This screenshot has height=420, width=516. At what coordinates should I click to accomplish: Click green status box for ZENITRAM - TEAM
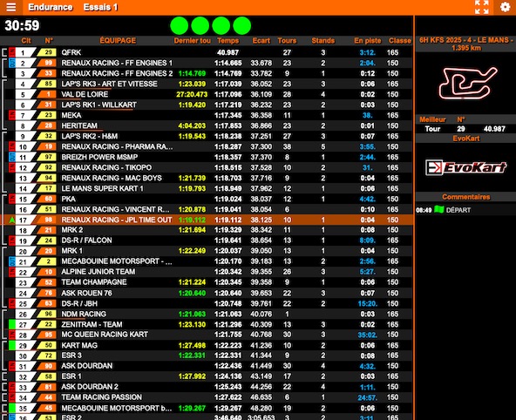pyautogui.click(x=12, y=324)
